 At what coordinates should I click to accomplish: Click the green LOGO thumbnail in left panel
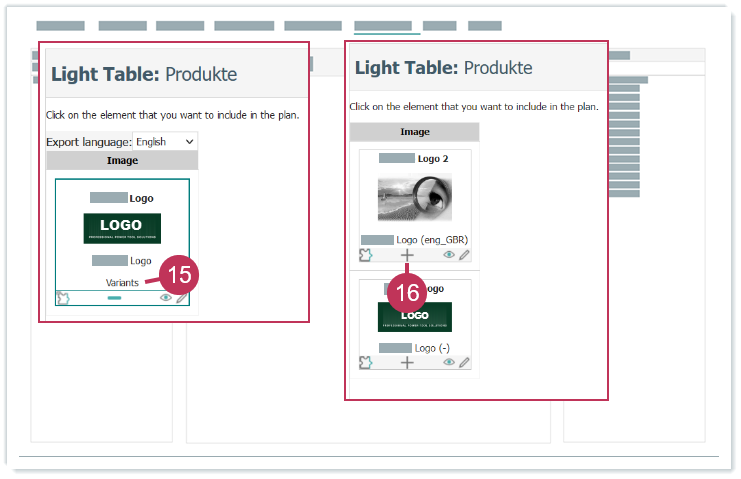coord(122,228)
